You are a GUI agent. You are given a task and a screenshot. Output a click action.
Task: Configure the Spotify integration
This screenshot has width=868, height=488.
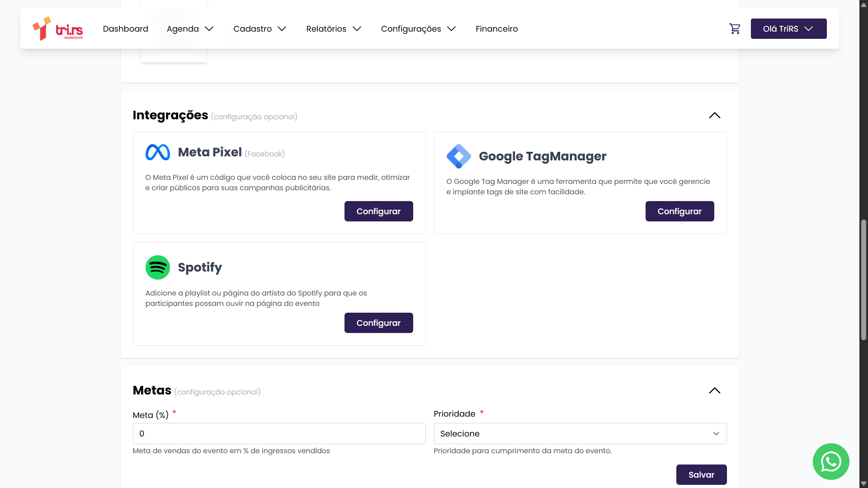(x=378, y=323)
